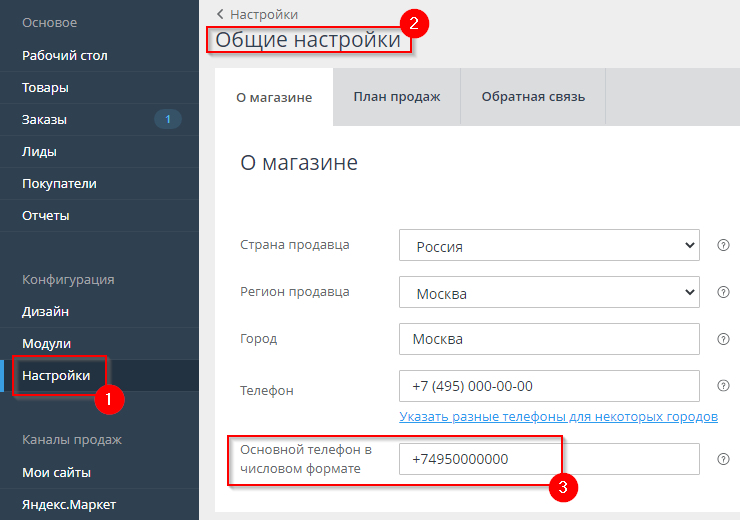
Task: Select the О магазине tab
Action: click(x=274, y=97)
